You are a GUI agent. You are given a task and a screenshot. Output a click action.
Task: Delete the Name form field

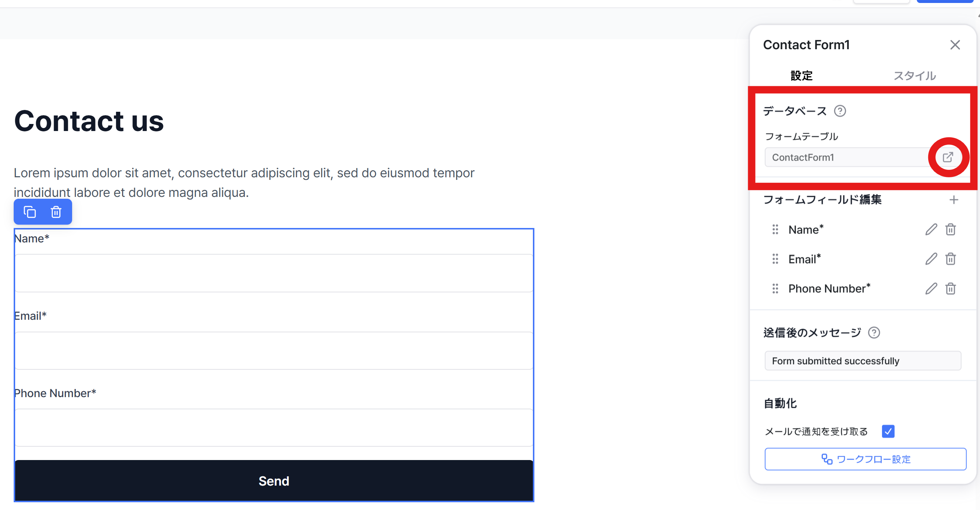coord(950,229)
